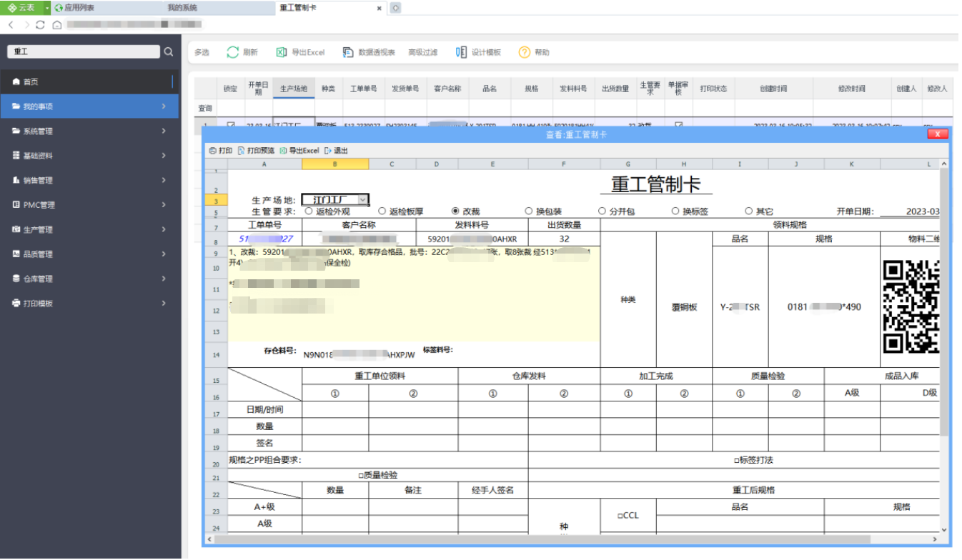Screen dimensions: 962x560
Task: Open the 设计模板 design template tool
Action: (x=478, y=52)
